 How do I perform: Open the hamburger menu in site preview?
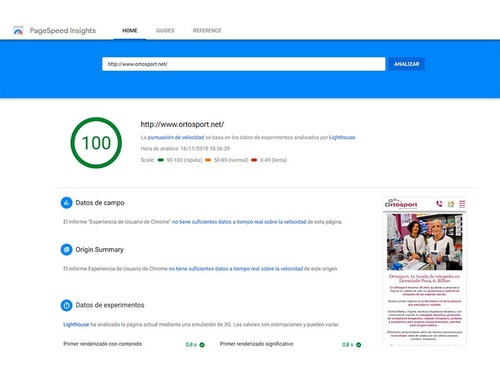pyautogui.click(x=462, y=204)
